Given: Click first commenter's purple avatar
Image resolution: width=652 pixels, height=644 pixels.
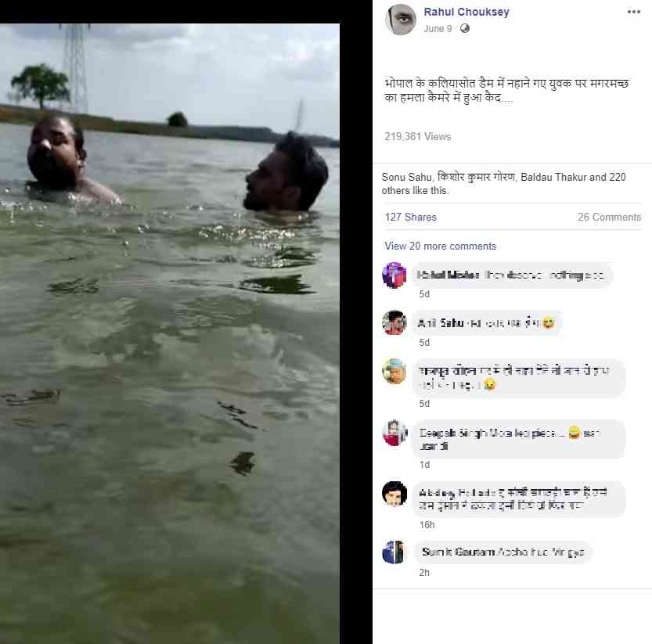Looking at the screenshot, I should click(394, 275).
